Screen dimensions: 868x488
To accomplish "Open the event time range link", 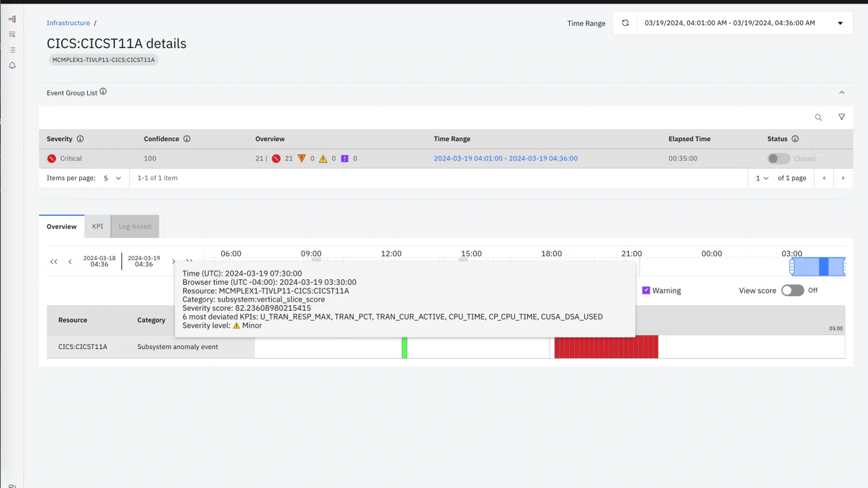I will [x=505, y=158].
